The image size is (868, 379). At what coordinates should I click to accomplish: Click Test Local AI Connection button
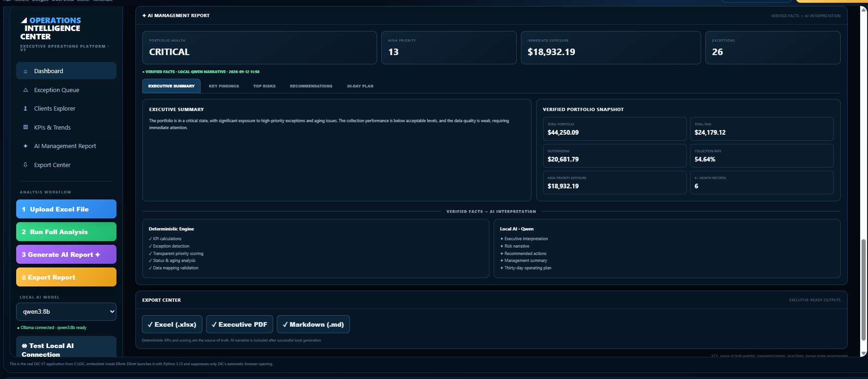click(66, 347)
